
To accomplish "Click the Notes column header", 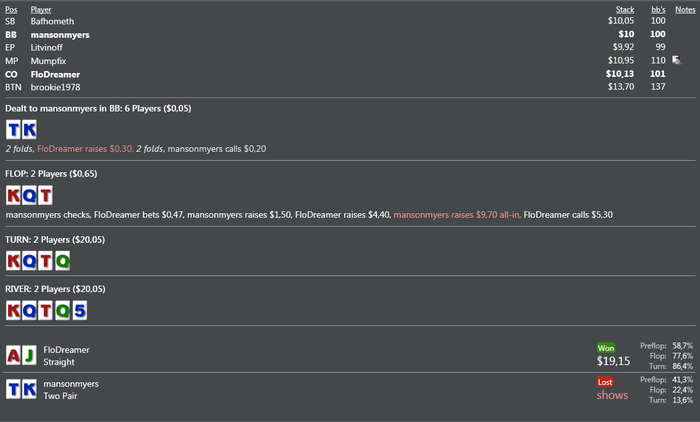I will pos(685,9).
